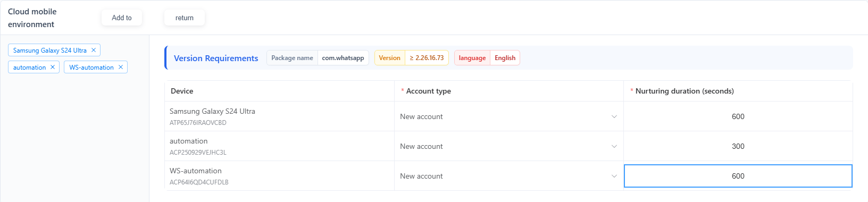
Task: Click the Package name label
Action: [292, 58]
